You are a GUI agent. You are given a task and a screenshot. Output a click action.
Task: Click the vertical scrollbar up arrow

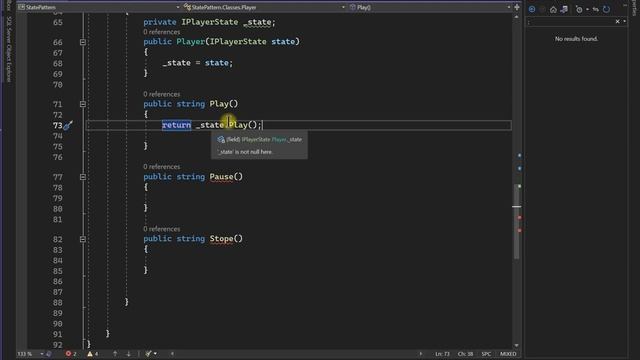tap(517, 17)
